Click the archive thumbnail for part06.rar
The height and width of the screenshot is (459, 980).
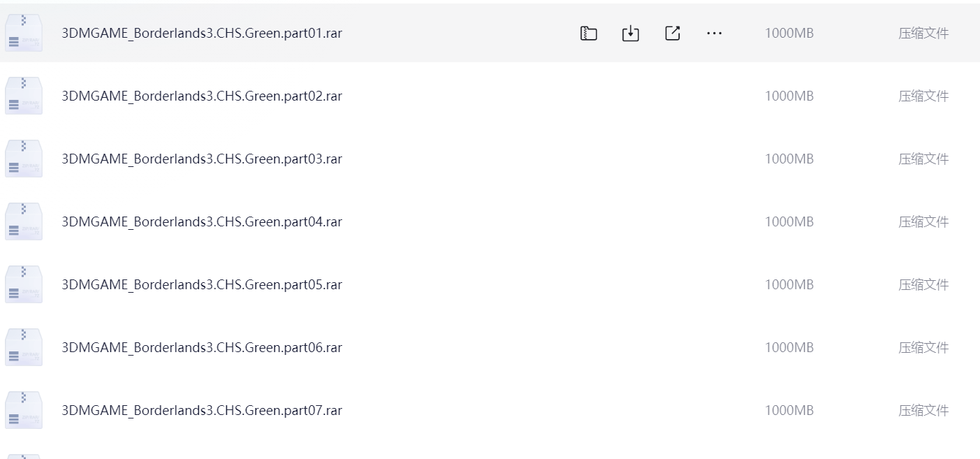(x=24, y=347)
